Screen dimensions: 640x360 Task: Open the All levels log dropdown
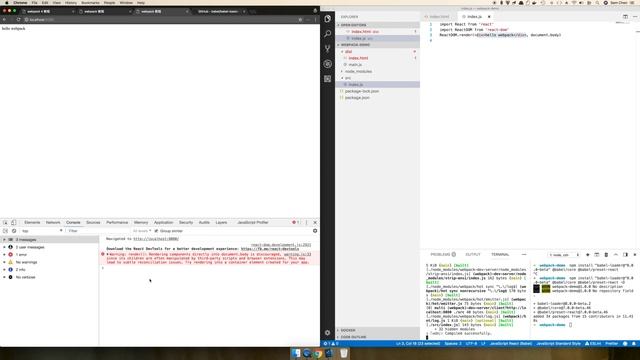tap(142, 231)
